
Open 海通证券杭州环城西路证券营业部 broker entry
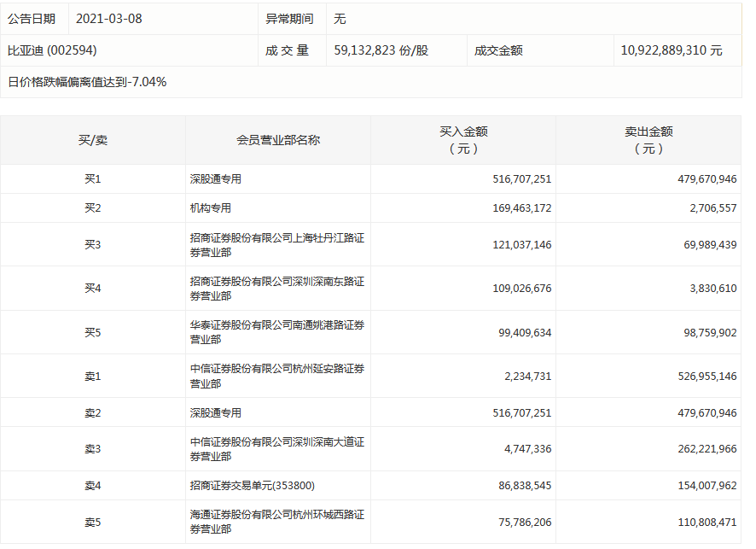click(x=276, y=522)
